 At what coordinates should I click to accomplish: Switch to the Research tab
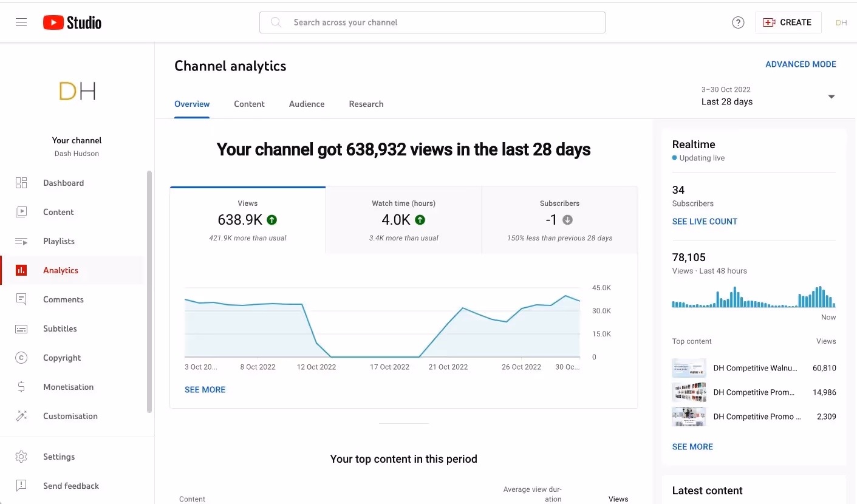click(x=366, y=104)
